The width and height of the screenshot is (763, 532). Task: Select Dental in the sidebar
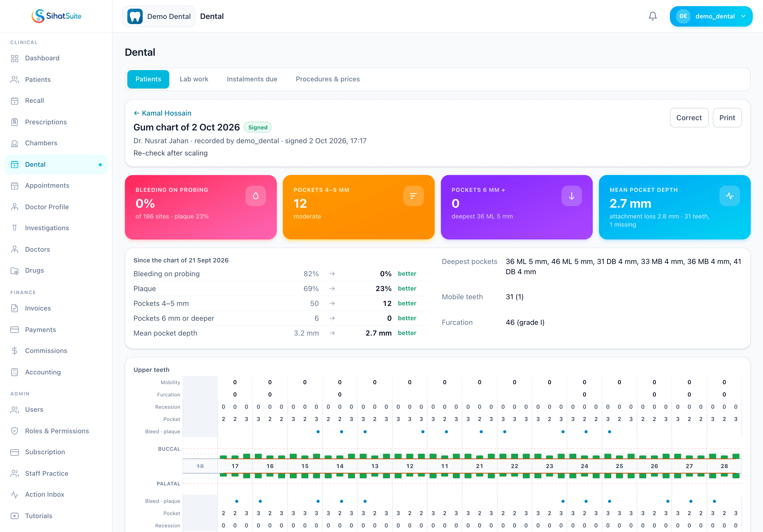point(56,164)
